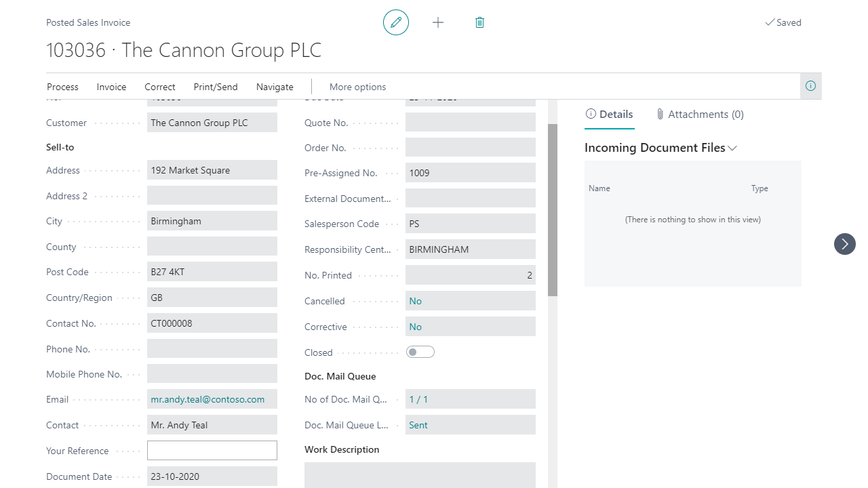Open the Correct menu

coord(160,87)
